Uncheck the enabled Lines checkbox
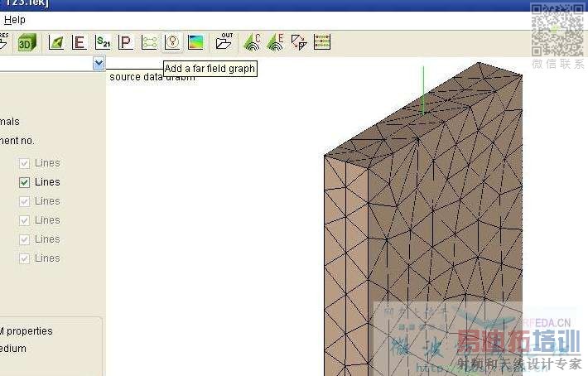The image size is (588, 376). pos(24,182)
